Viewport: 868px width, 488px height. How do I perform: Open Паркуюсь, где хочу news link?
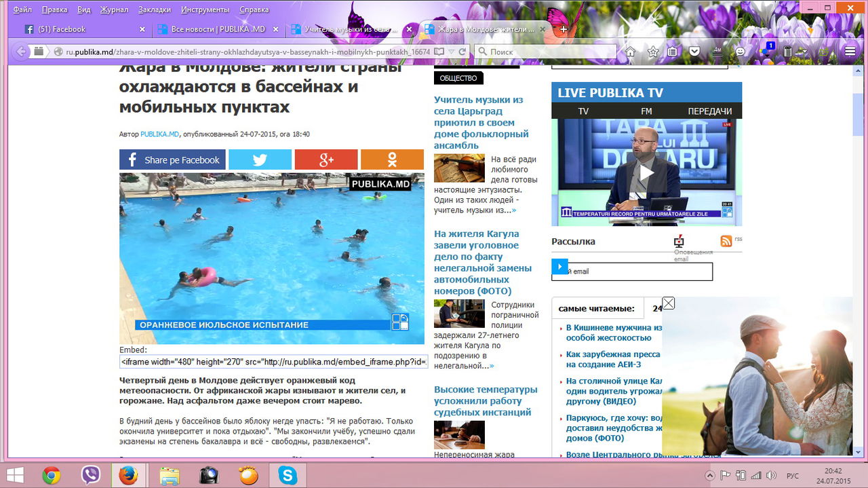[x=614, y=428]
